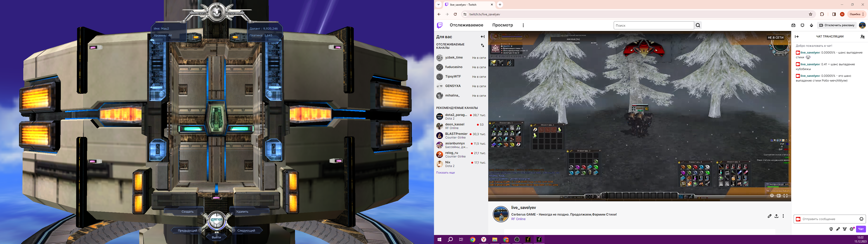Click the Выйти button in game

(216, 237)
